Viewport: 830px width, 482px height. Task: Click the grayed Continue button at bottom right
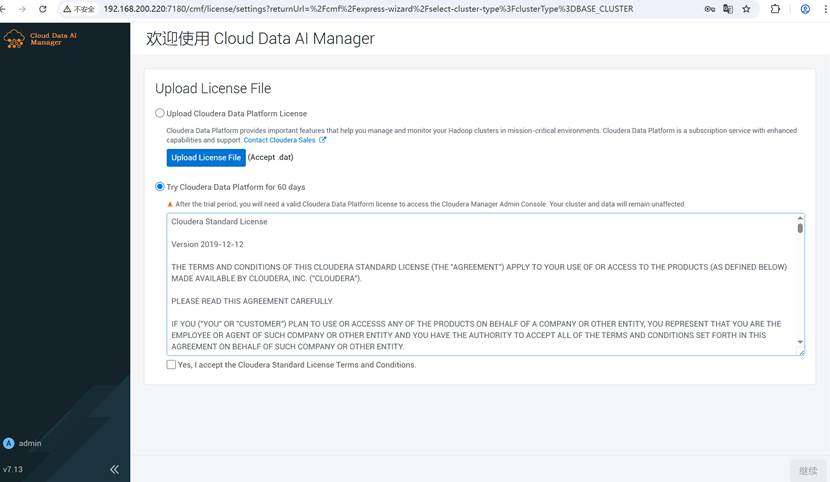pyautogui.click(x=808, y=470)
